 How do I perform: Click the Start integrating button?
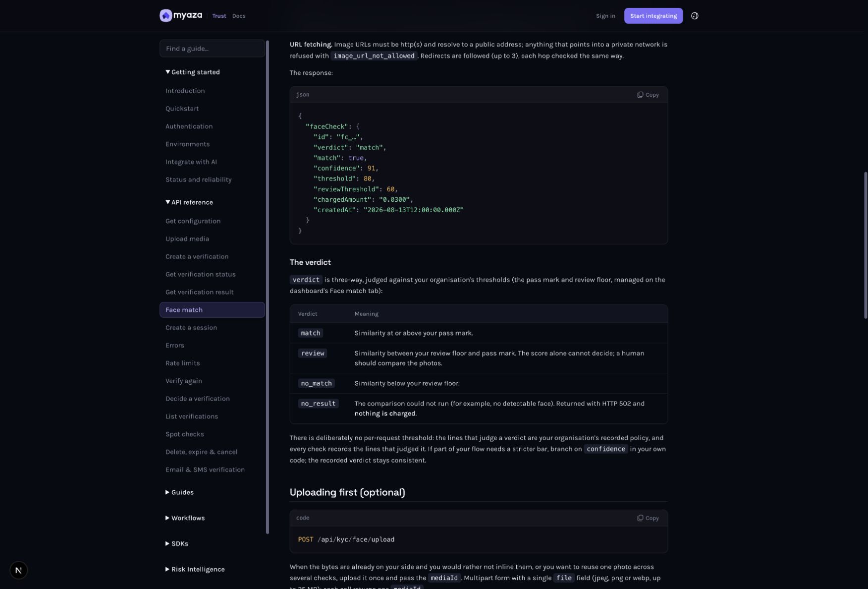tap(653, 16)
